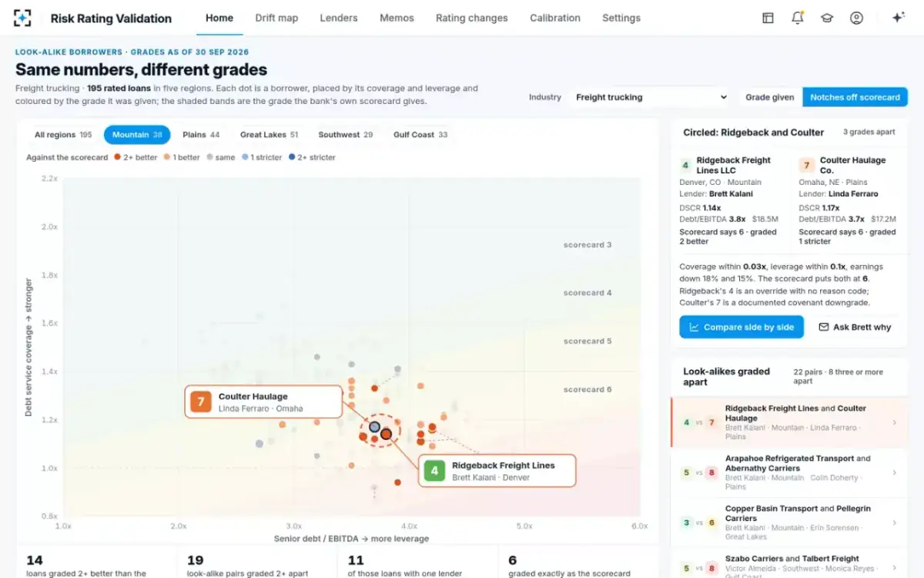Open the Calibration tab
The image size is (924, 578).
tap(555, 18)
